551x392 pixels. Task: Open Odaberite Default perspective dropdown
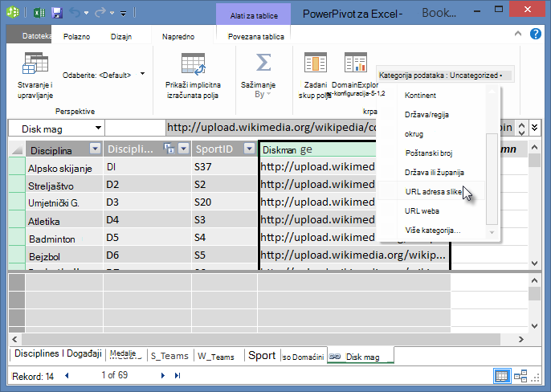142,74
